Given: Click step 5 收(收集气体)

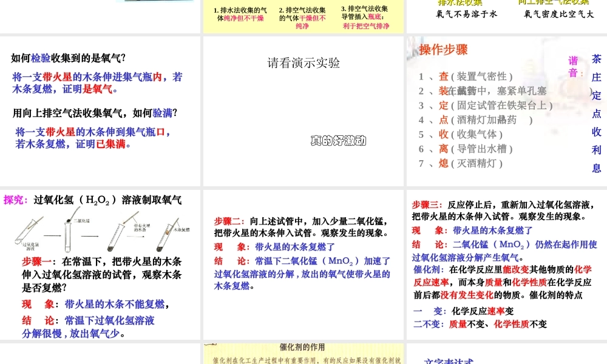Looking at the screenshot, I should 461,134.
